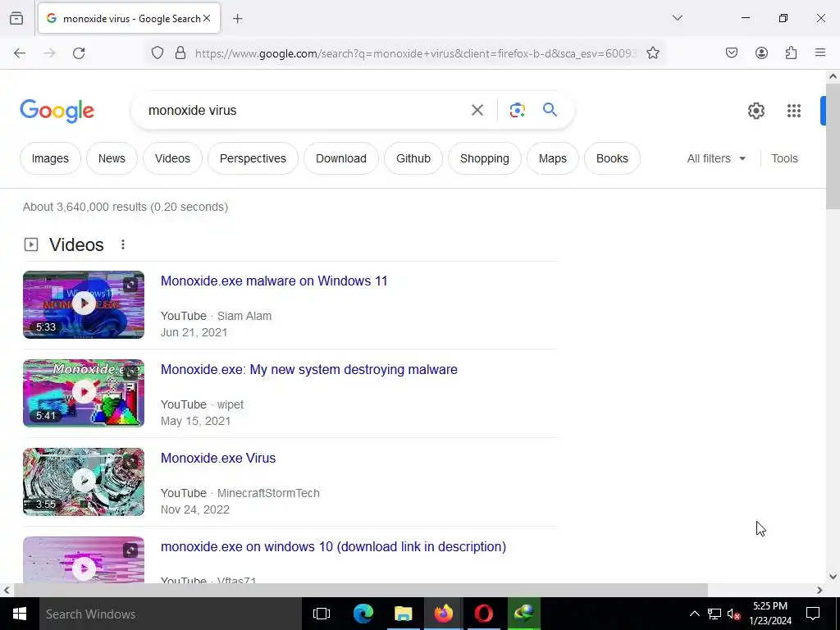840x630 pixels.
Task: Go back one page in the browser
Action: point(20,53)
